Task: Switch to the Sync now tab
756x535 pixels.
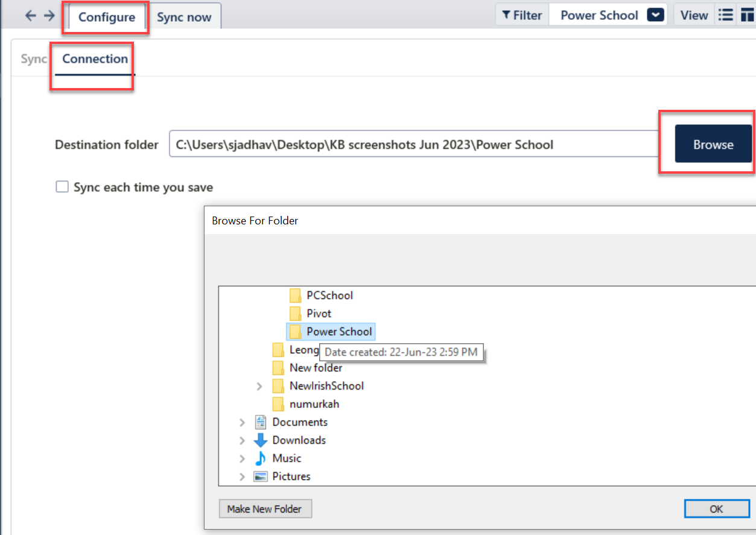Action: [184, 17]
